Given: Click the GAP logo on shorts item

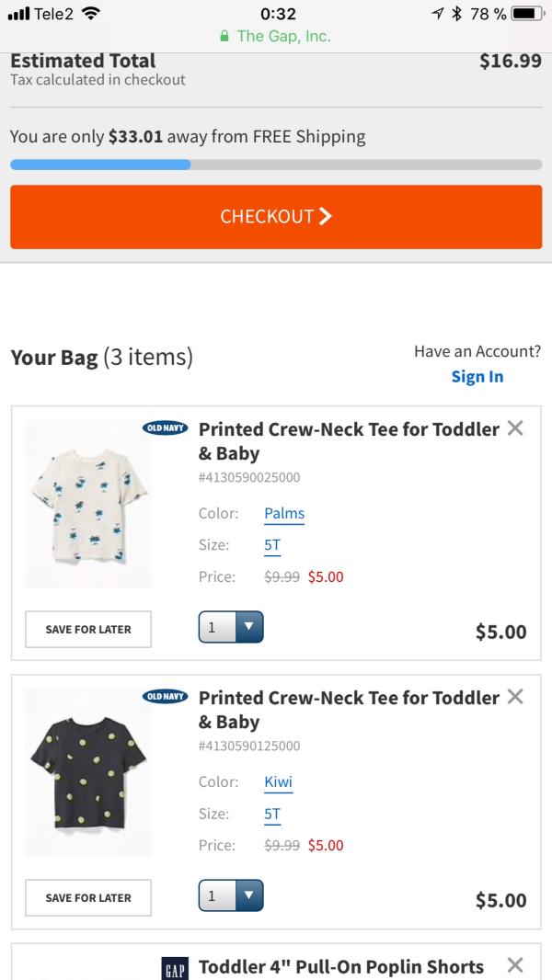Looking at the screenshot, I should [x=175, y=967].
